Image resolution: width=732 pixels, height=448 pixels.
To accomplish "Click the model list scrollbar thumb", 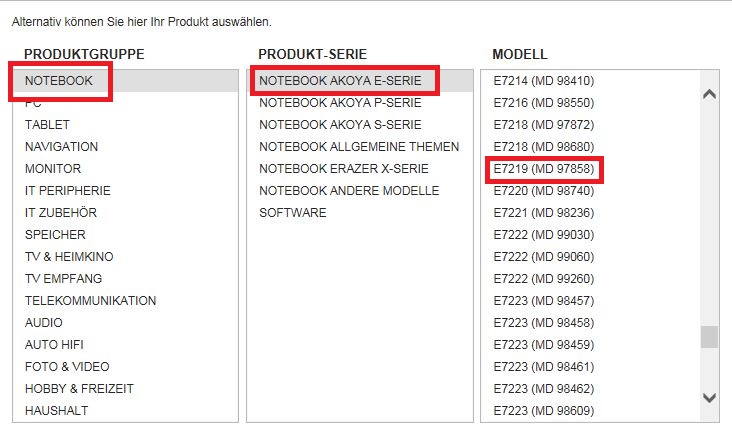I will tap(709, 336).
